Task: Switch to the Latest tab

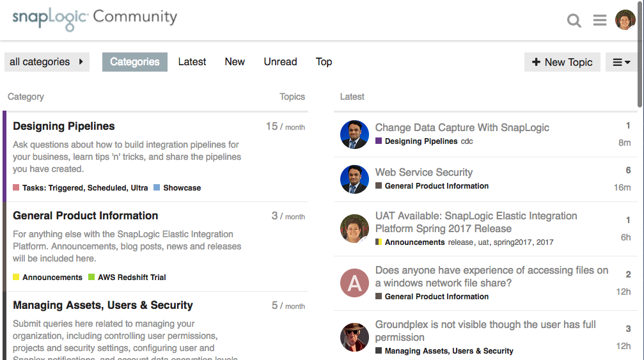Action: (192, 62)
